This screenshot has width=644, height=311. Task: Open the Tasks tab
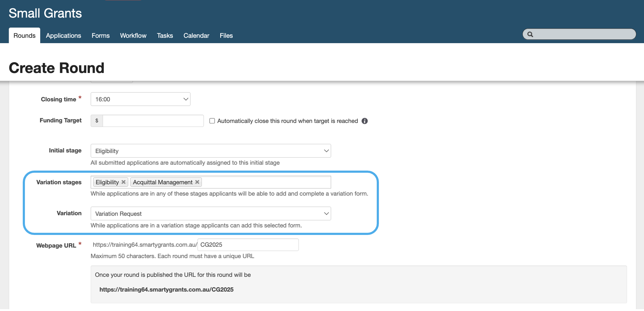pyautogui.click(x=165, y=36)
